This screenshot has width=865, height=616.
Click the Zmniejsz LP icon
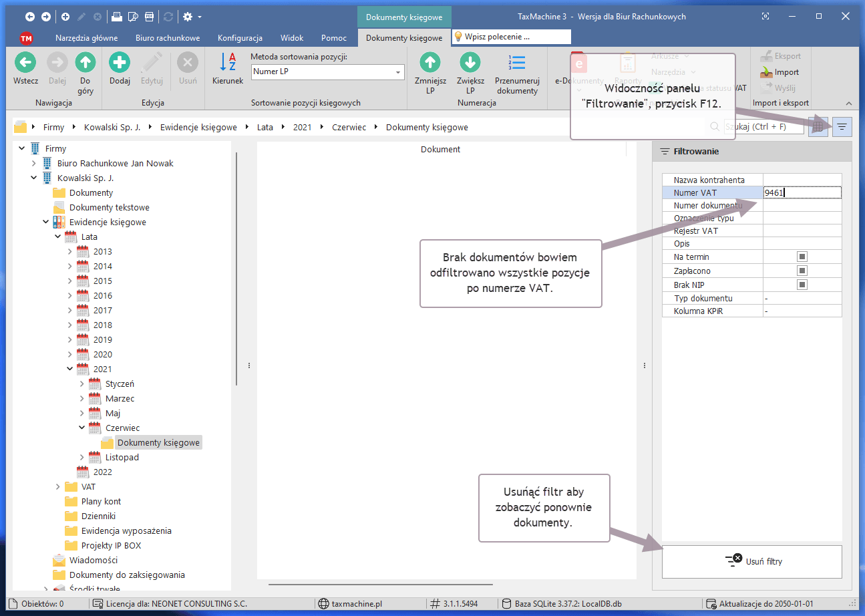430,63
